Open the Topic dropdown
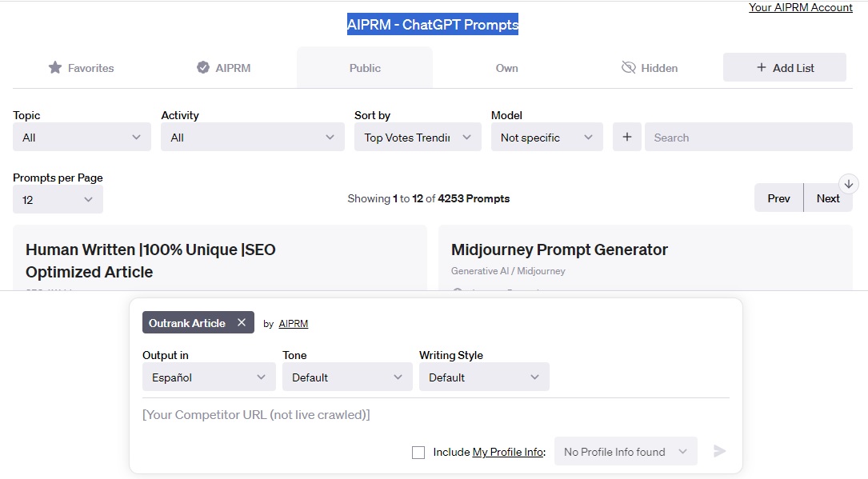 click(x=81, y=137)
